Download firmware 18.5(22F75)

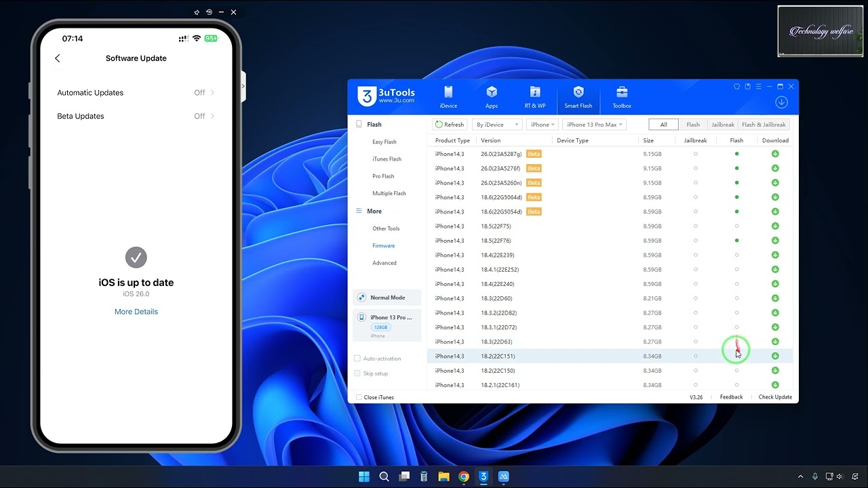[775, 226]
